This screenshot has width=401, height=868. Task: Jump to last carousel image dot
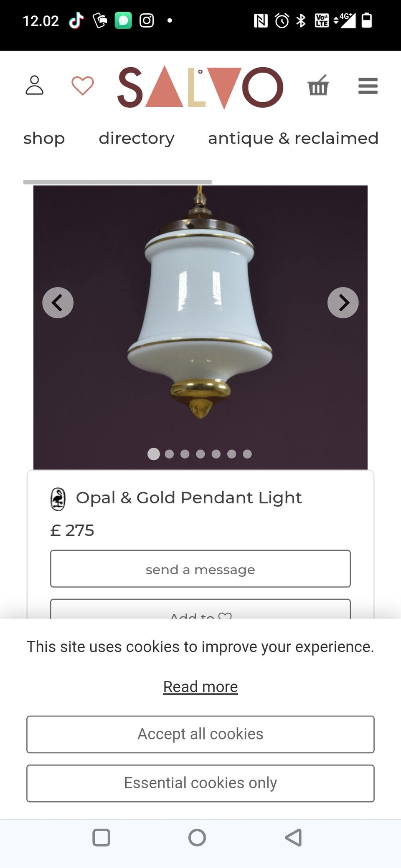click(247, 454)
